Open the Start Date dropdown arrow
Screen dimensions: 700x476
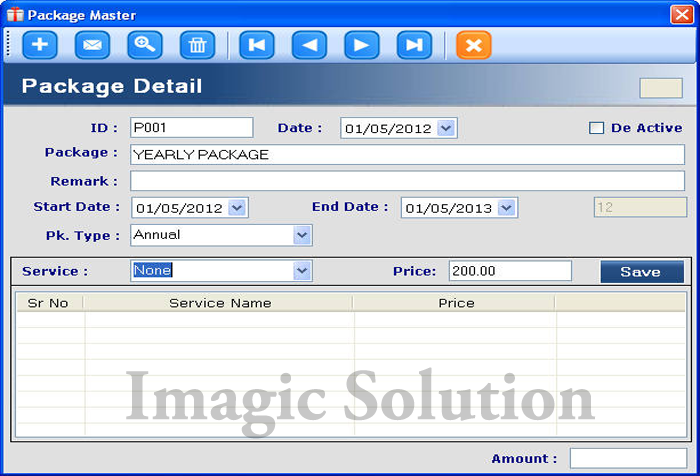(x=237, y=208)
